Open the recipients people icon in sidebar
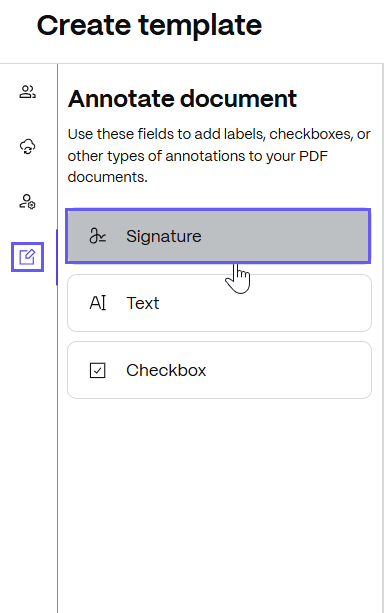The height and width of the screenshot is (613, 384). (x=27, y=92)
